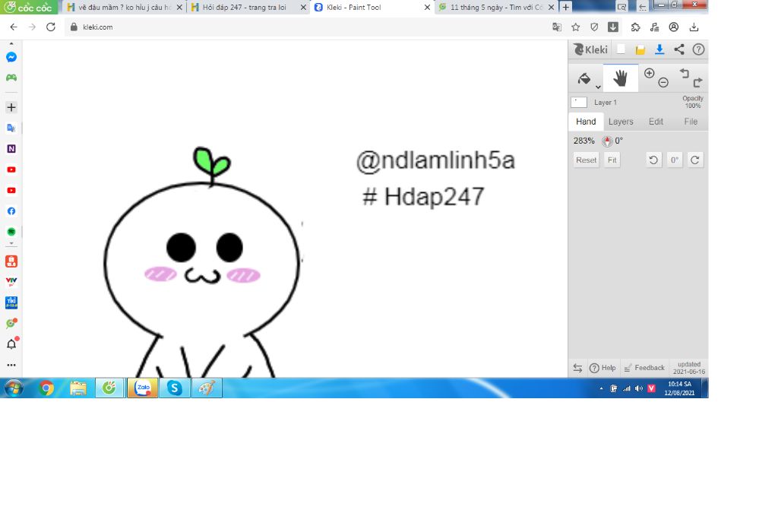The width and height of the screenshot is (778, 532).
Task: Switch to the Edit tab
Action: coord(656,122)
